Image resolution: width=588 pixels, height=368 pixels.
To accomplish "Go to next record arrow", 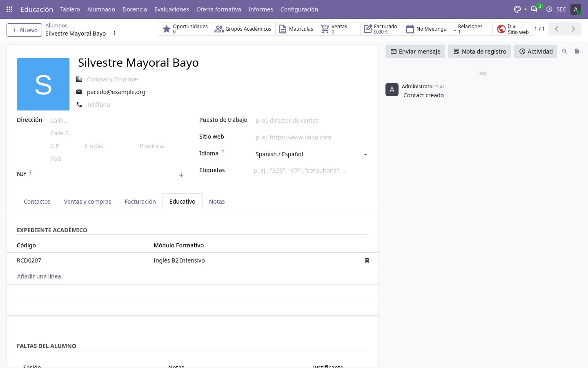I will [573, 29].
